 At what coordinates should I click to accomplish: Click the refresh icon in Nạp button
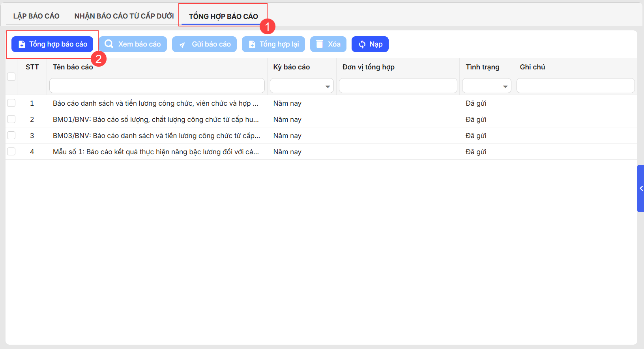tap(362, 45)
